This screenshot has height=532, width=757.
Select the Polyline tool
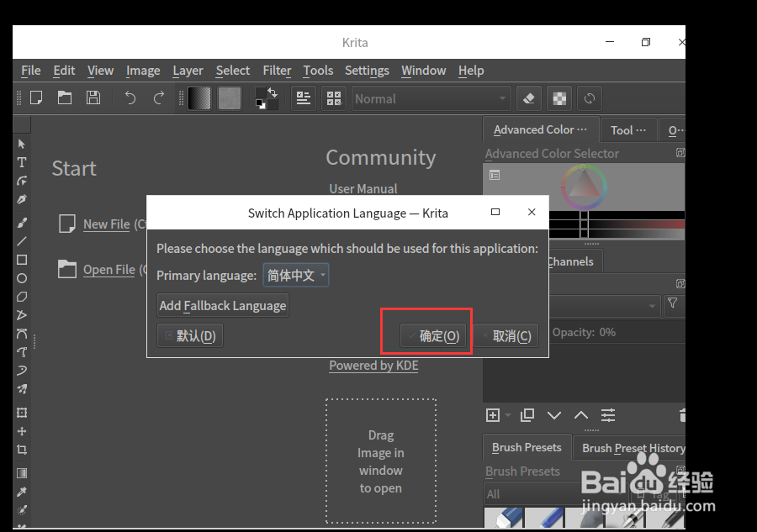click(x=22, y=315)
